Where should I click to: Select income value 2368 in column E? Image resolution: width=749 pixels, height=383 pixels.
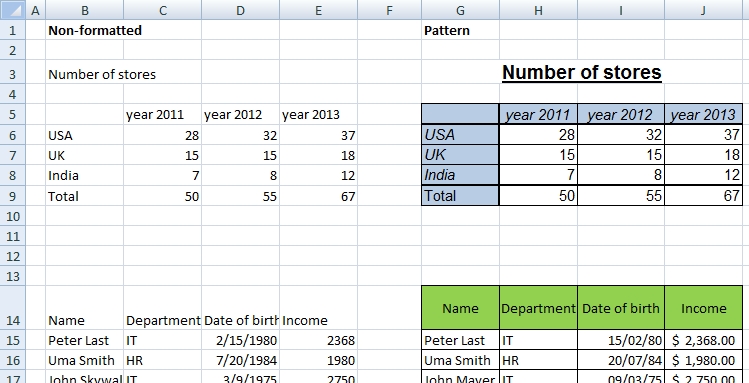point(319,340)
